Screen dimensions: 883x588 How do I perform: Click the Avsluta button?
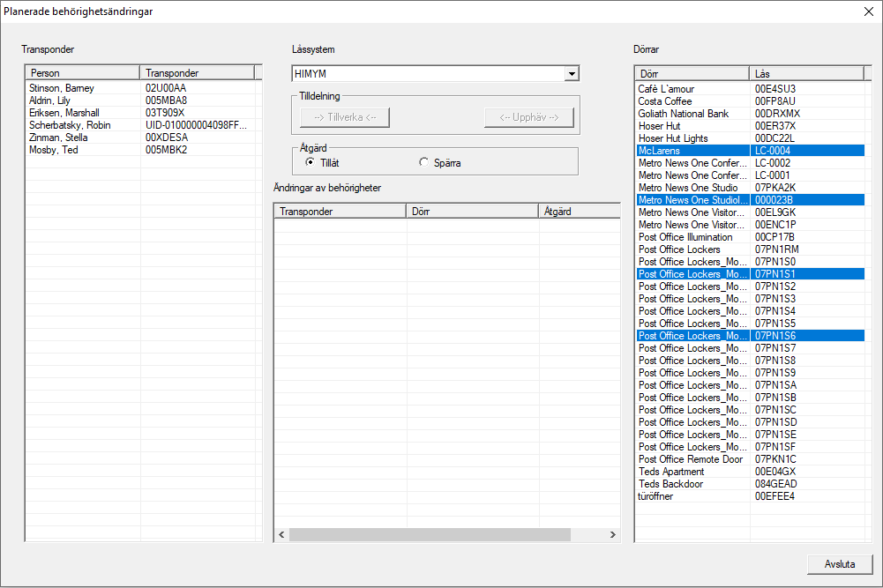tap(840, 564)
